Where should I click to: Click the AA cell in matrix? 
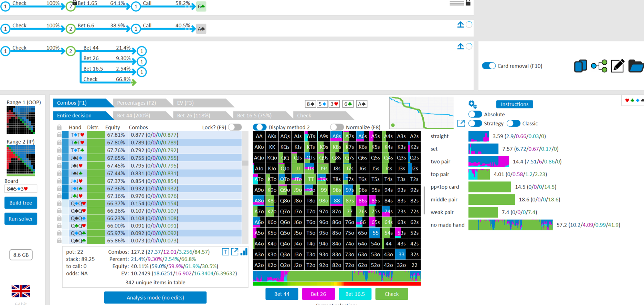click(x=259, y=136)
